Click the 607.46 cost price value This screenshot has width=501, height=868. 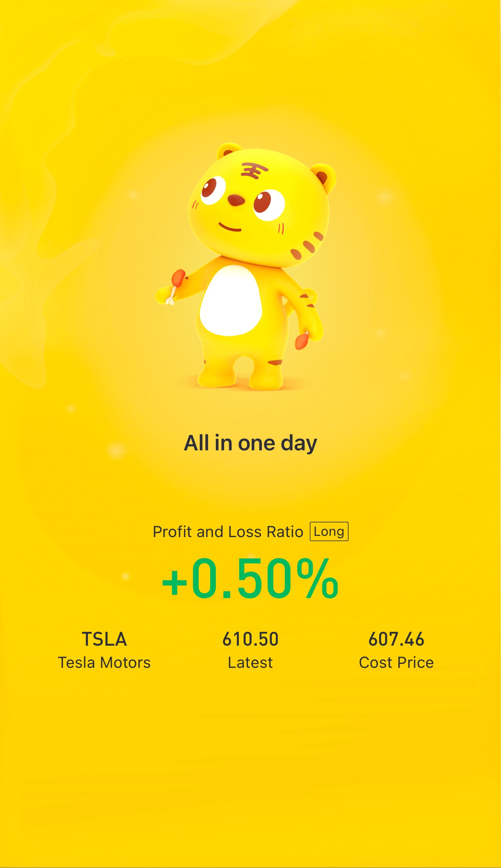397,639
